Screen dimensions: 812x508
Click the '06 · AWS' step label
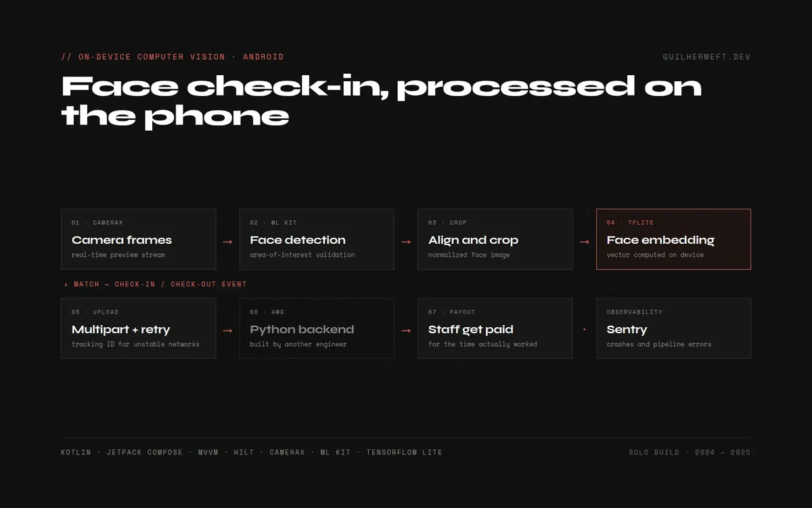[x=267, y=312]
